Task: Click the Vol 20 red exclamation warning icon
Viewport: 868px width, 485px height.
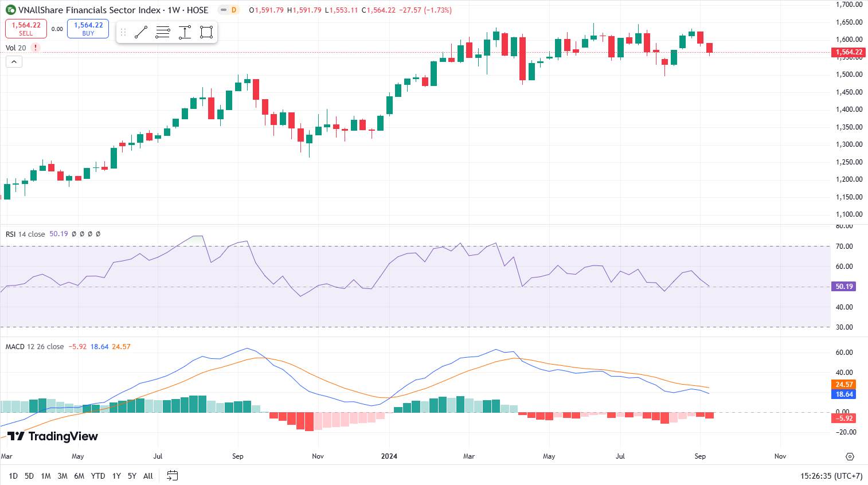Action: coord(36,48)
